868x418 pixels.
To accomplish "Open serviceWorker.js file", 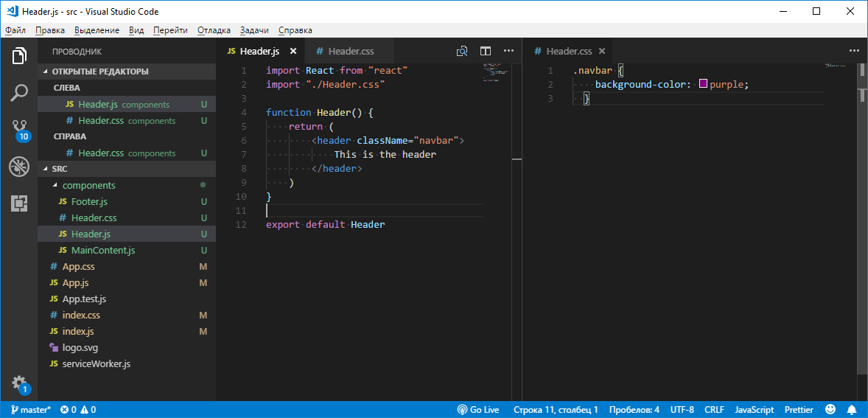I will (126, 364).
